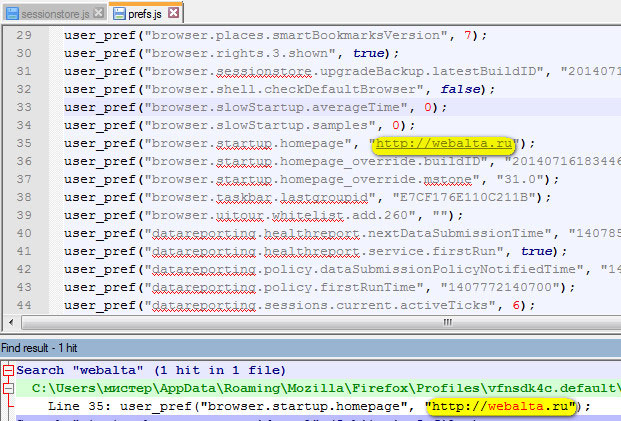Viewport: 621px width, 421px height.
Task: Select the Search "webalta" result header
Action: [x=150, y=370]
